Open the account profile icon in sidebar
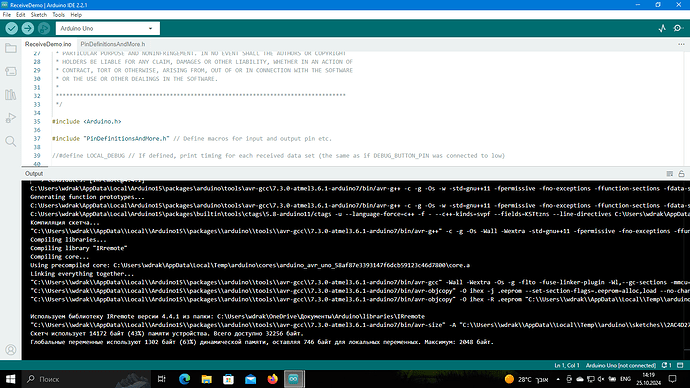Viewport: 690px width, 388px height. click(x=11, y=350)
